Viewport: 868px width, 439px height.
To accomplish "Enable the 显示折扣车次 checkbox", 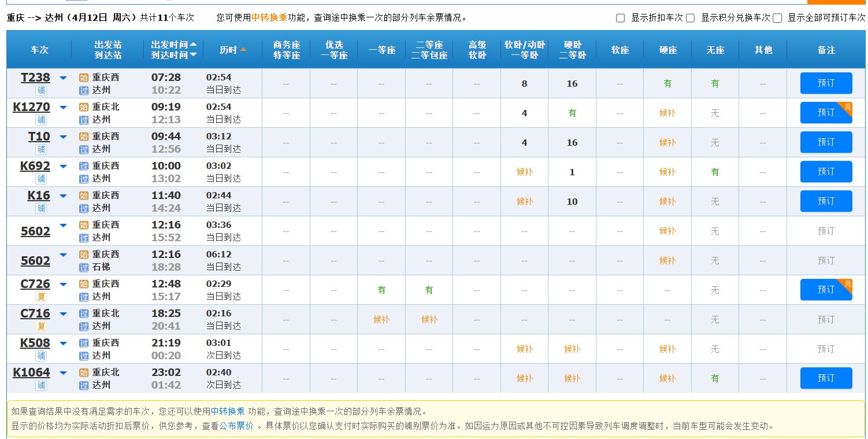I will (620, 18).
